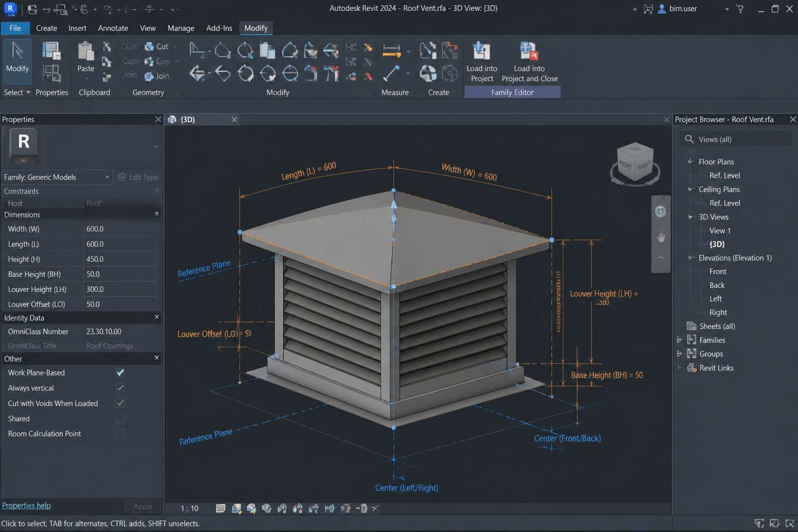Click the Revit Links icon
798x532 pixels.
click(x=691, y=368)
